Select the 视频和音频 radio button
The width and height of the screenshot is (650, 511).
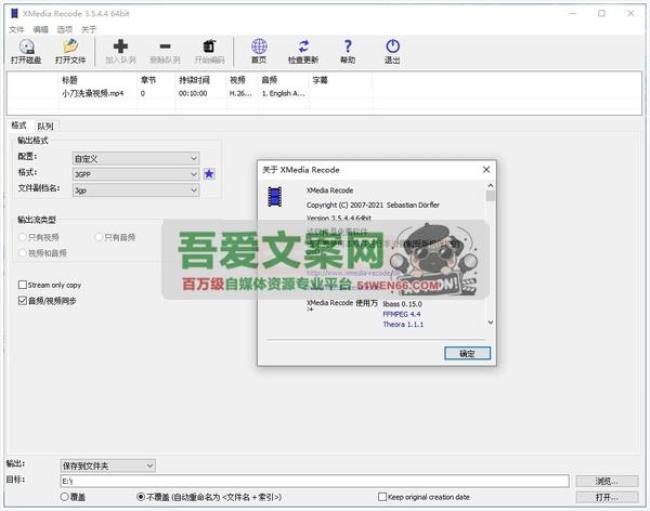22,253
